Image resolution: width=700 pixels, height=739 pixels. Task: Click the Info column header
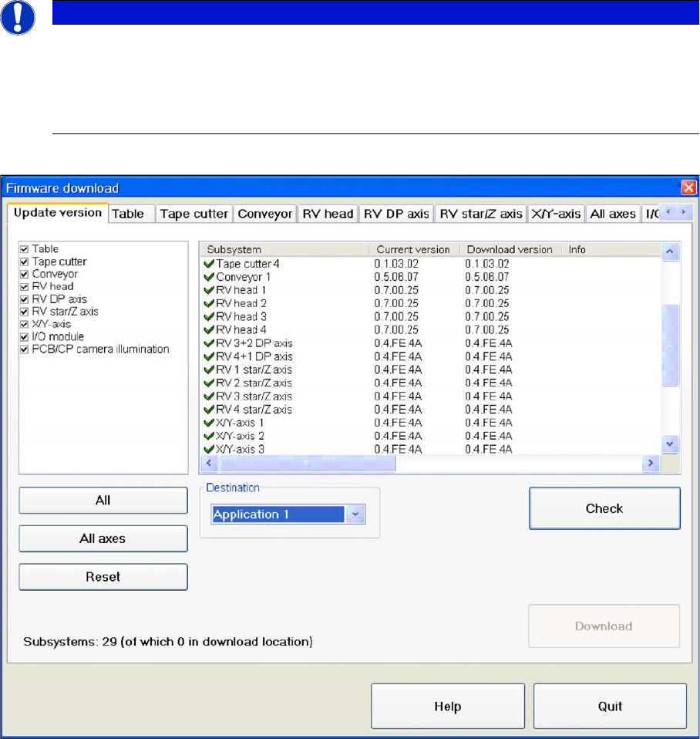pos(611,249)
